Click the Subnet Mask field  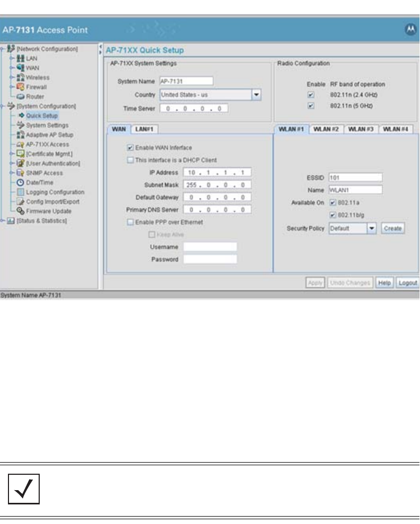pyautogui.click(x=217, y=185)
